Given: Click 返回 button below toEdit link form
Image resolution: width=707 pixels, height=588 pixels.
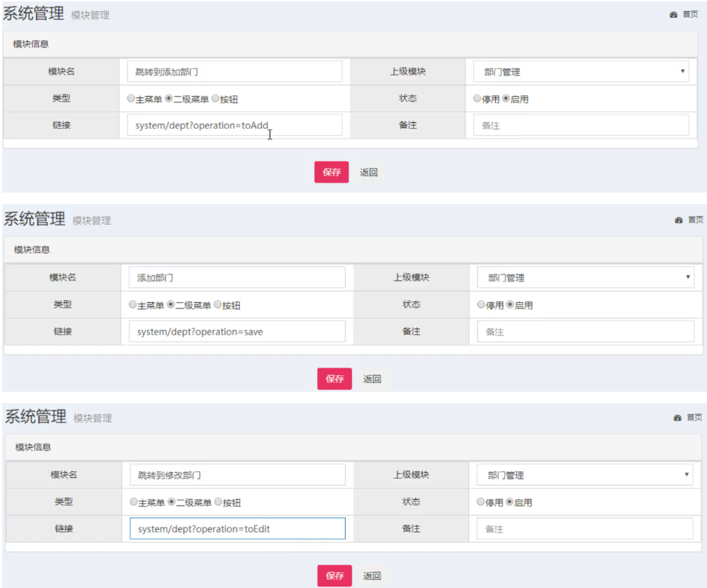Looking at the screenshot, I should click(x=372, y=575).
